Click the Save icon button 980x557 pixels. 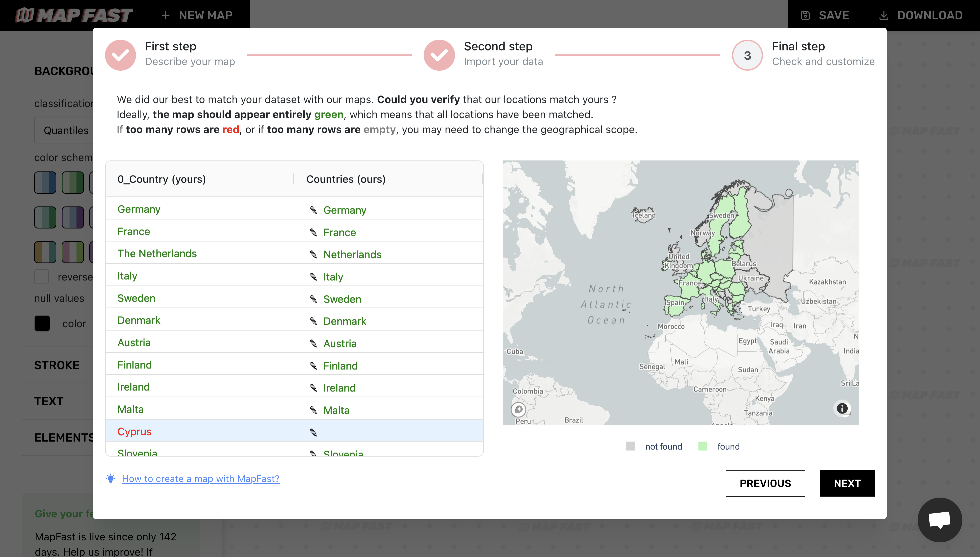point(806,15)
